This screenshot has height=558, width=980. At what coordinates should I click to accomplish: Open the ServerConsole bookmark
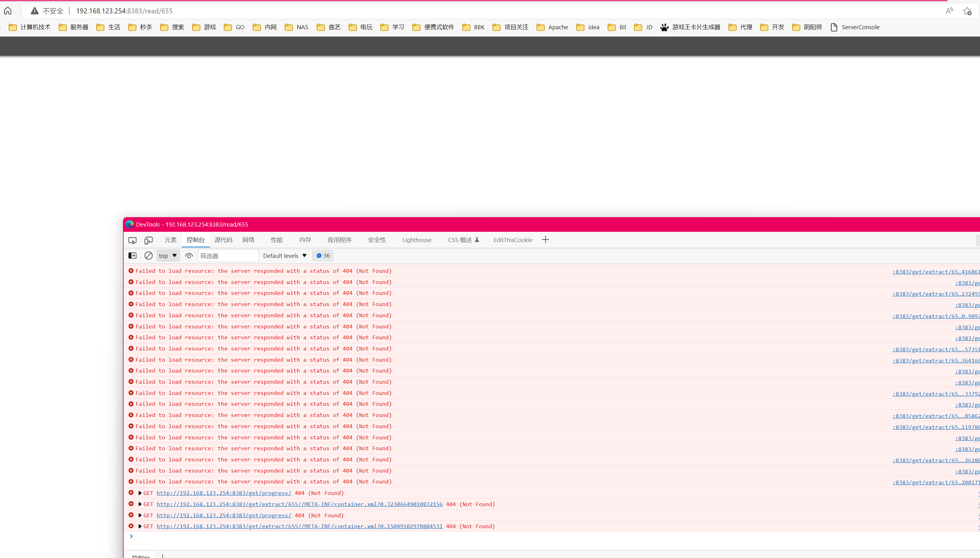860,27
